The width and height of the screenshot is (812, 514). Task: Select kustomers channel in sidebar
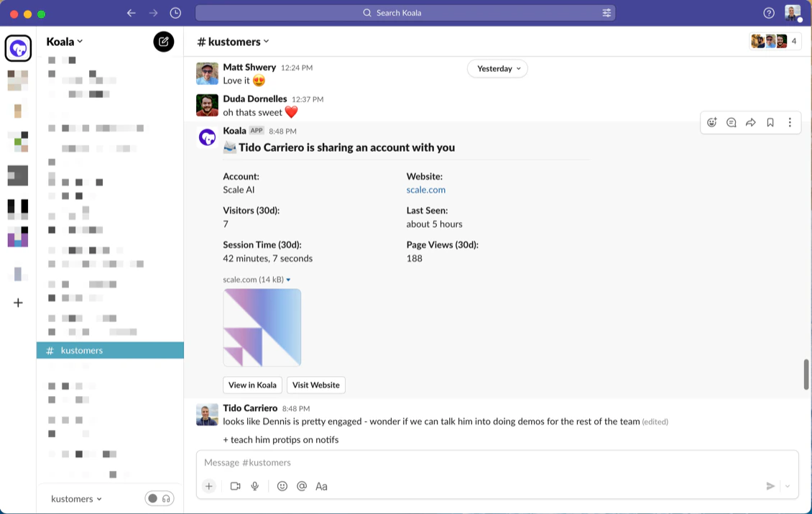(x=110, y=350)
